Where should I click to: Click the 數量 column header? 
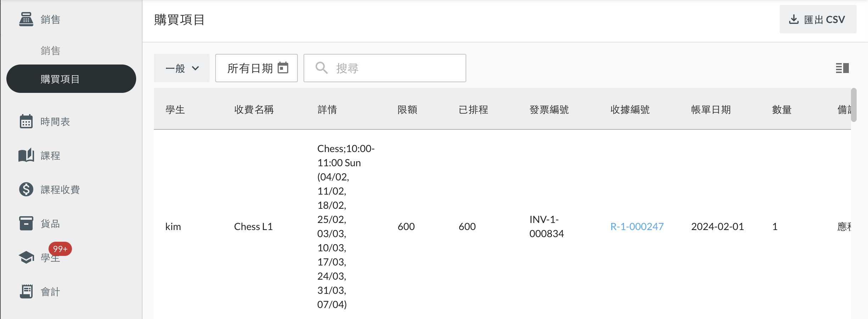(782, 110)
